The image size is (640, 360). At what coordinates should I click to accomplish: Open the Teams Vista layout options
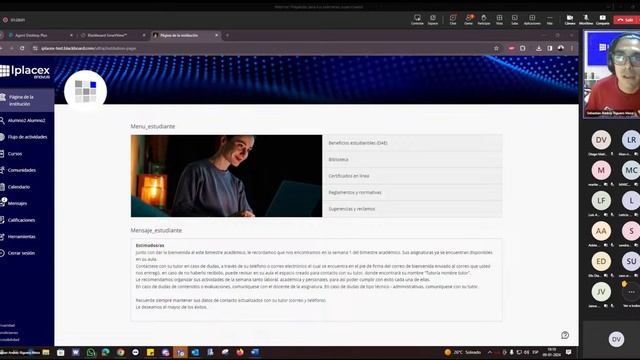coord(499,19)
